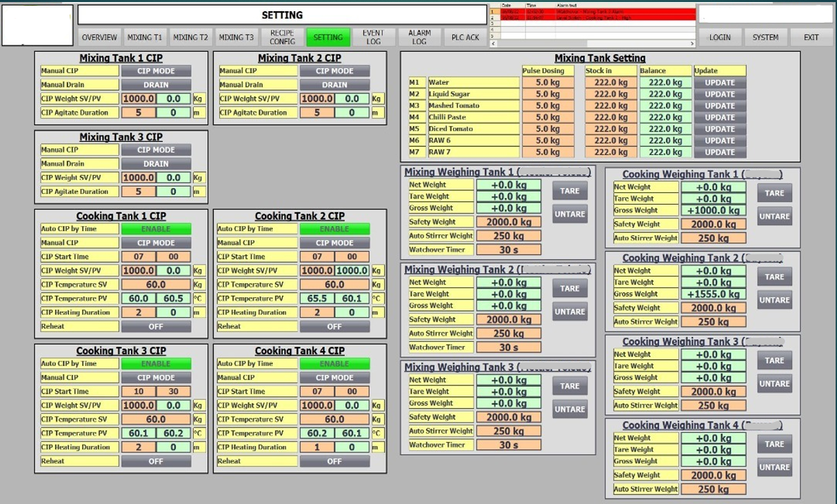Viewport: 837px width, 504px height.
Task: Activate CIP MODE for Mixing Tank 2
Action: point(334,71)
